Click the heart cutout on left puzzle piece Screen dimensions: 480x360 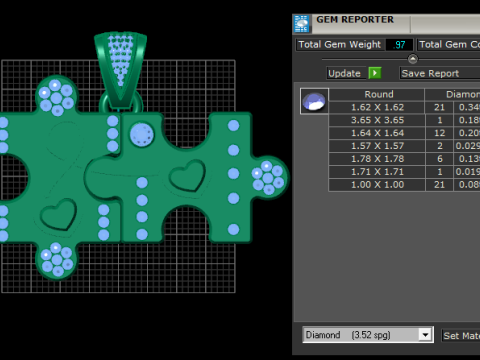point(59,214)
